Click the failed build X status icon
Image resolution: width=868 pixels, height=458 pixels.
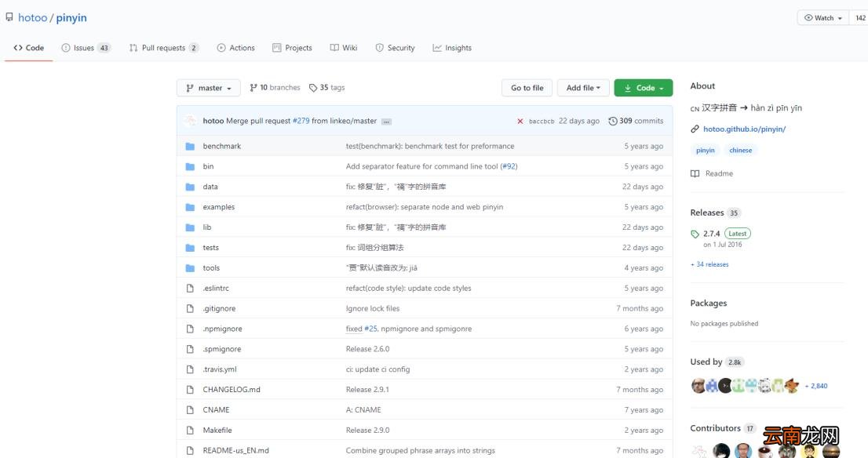click(520, 121)
